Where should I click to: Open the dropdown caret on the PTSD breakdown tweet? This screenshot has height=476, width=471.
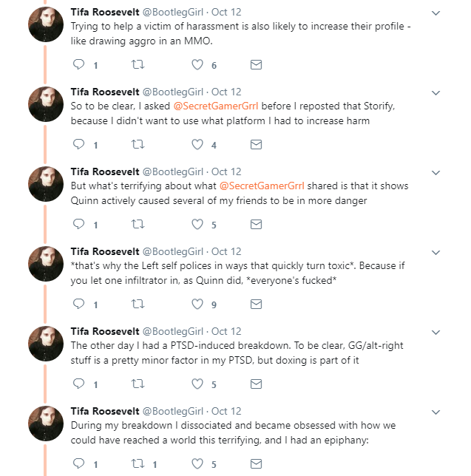click(x=436, y=333)
